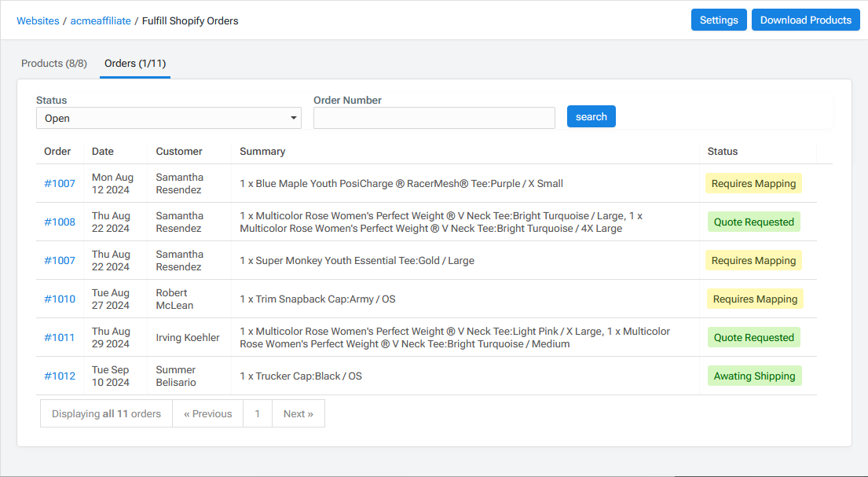Switch to the Products (8/8) tab

pyautogui.click(x=54, y=64)
